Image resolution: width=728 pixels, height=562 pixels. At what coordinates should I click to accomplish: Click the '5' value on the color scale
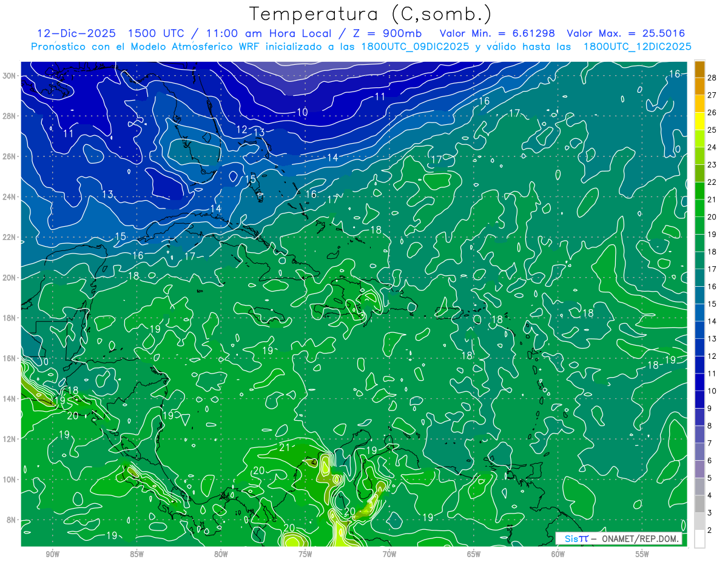[710, 478]
